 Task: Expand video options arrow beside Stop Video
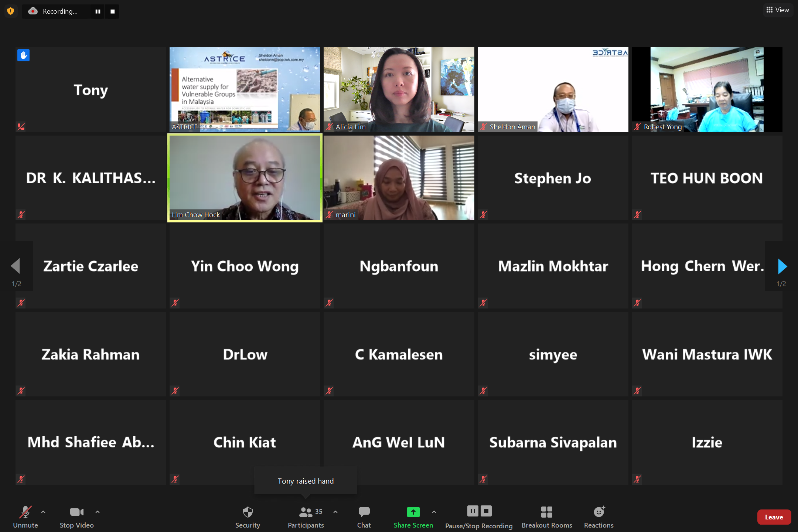[x=98, y=512]
